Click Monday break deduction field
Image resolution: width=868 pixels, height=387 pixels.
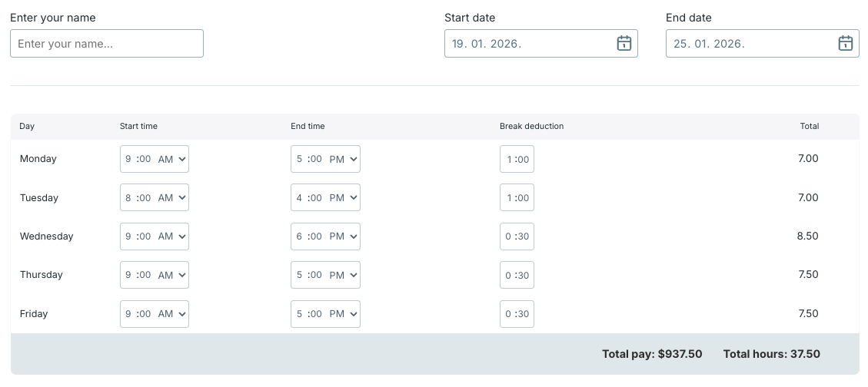click(517, 159)
